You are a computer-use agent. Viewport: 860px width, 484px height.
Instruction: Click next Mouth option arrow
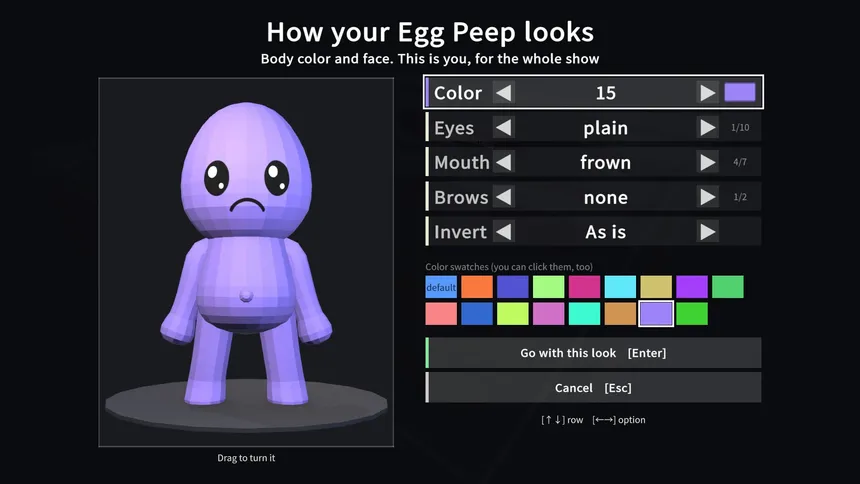click(708, 162)
